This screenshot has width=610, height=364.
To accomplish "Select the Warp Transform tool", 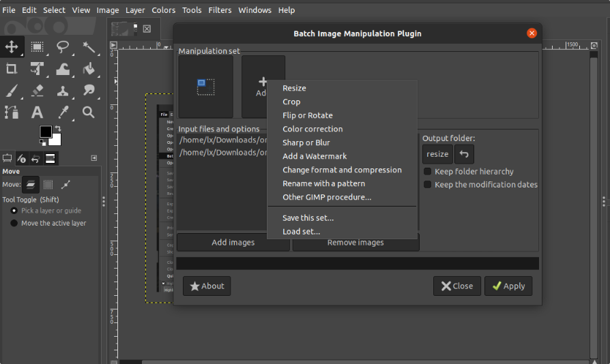I will pyautogui.click(x=63, y=69).
